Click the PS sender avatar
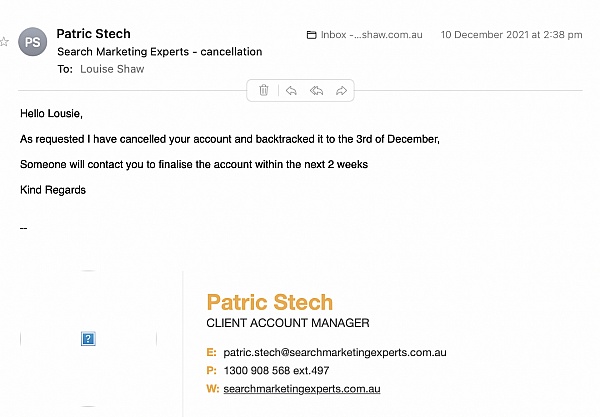Image resolution: width=600 pixels, height=417 pixels. click(x=33, y=42)
